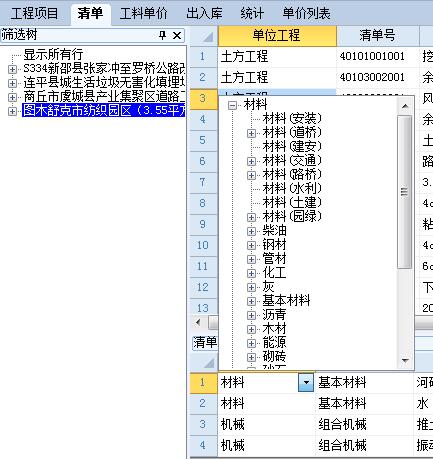
Task: Go to the 统计 tab
Action: (252, 13)
